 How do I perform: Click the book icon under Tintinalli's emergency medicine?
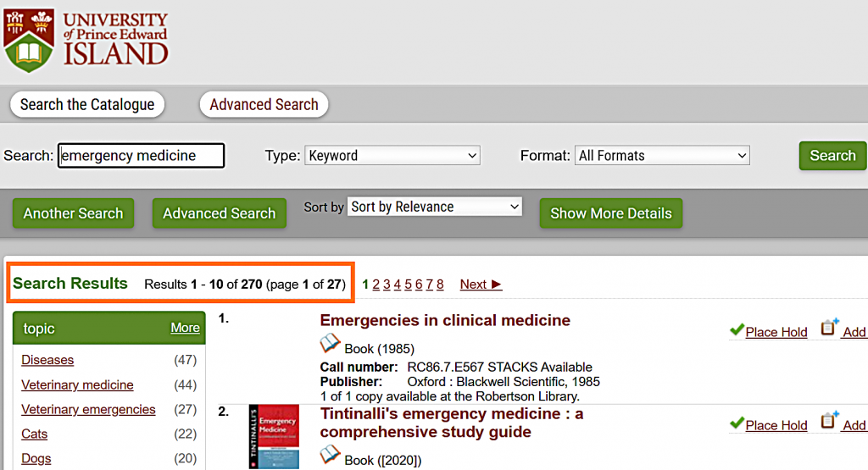(x=330, y=456)
